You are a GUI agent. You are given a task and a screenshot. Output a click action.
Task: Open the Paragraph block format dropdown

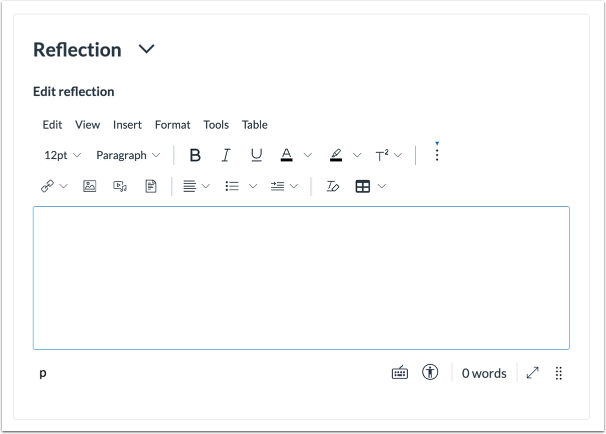pos(128,155)
